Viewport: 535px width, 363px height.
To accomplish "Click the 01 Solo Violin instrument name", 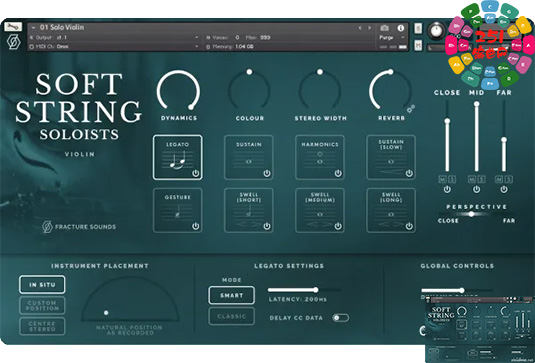I will pos(62,27).
